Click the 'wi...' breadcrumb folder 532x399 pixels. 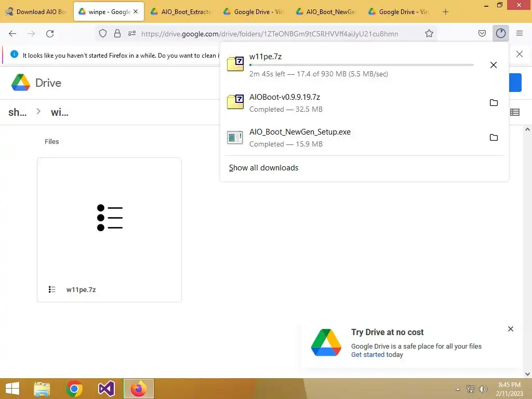[x=60, y=112]
